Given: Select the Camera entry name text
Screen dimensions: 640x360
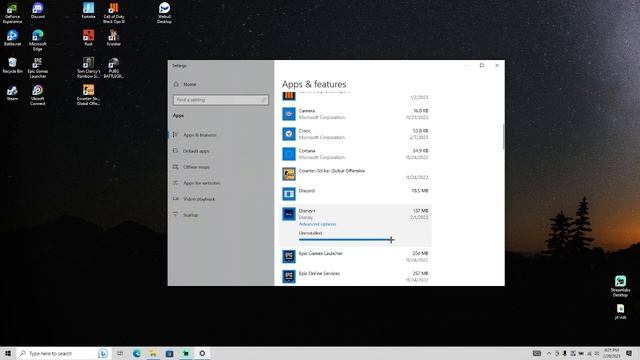Looking at the screenshot, I should pos(307,111).
